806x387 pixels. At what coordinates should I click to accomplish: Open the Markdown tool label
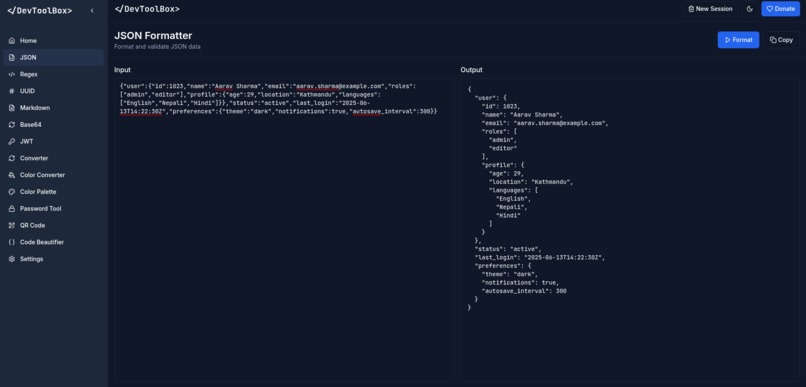[35, 108]
